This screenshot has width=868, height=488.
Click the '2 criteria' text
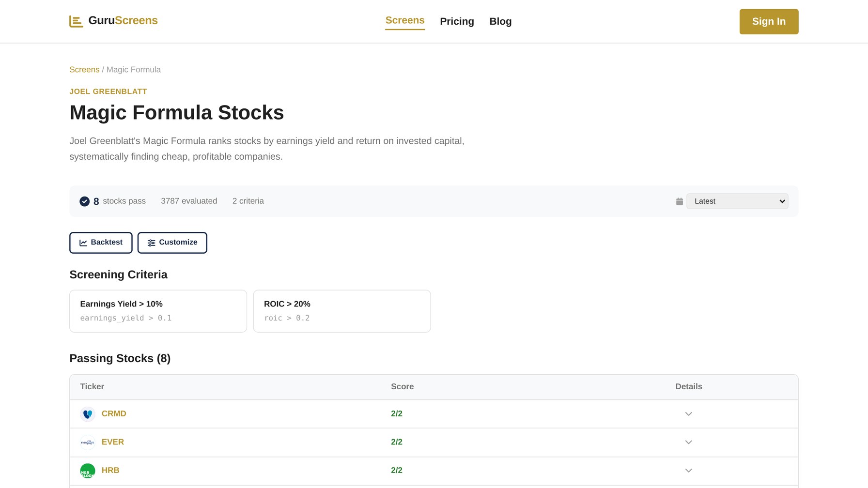pos(248,201)
